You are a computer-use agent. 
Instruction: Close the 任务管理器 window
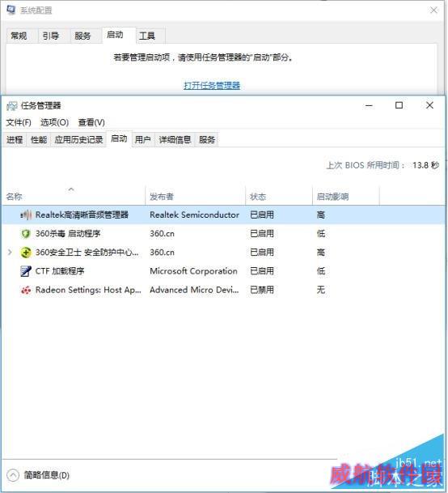[429, 105]
